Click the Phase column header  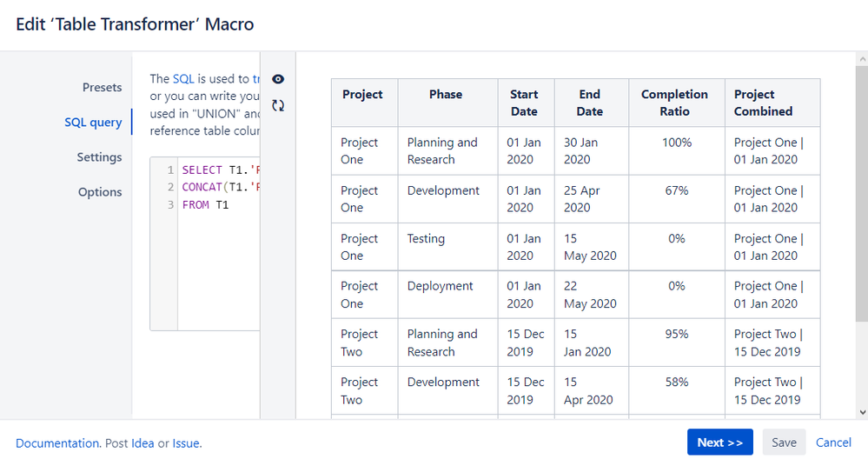446,95
